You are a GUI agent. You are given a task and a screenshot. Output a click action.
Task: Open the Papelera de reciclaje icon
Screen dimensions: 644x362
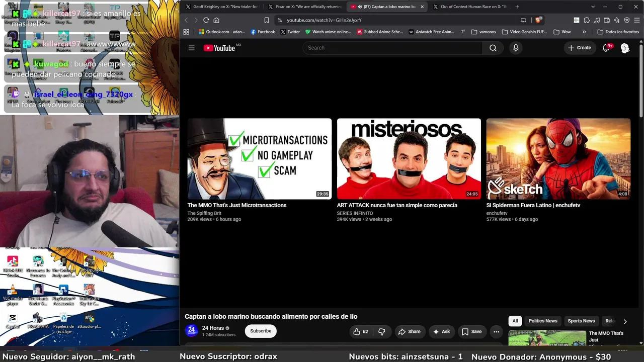point(63,323)
